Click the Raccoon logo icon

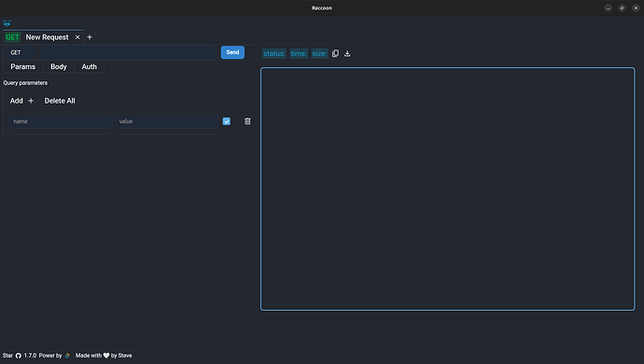7,23
